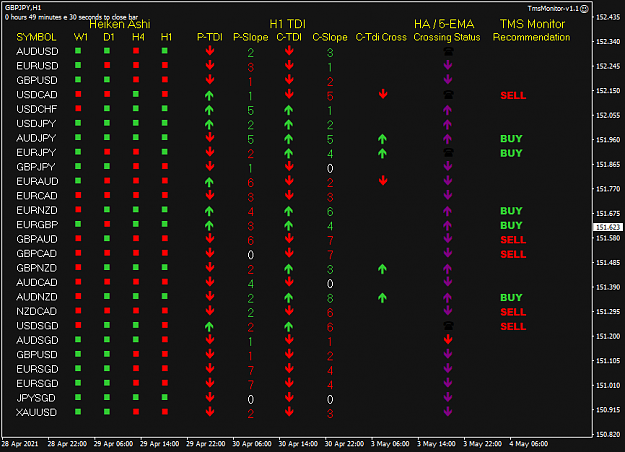
Task: Click EURCAD's red W1 Heiken Ashi square
Action: coord(78,195)
